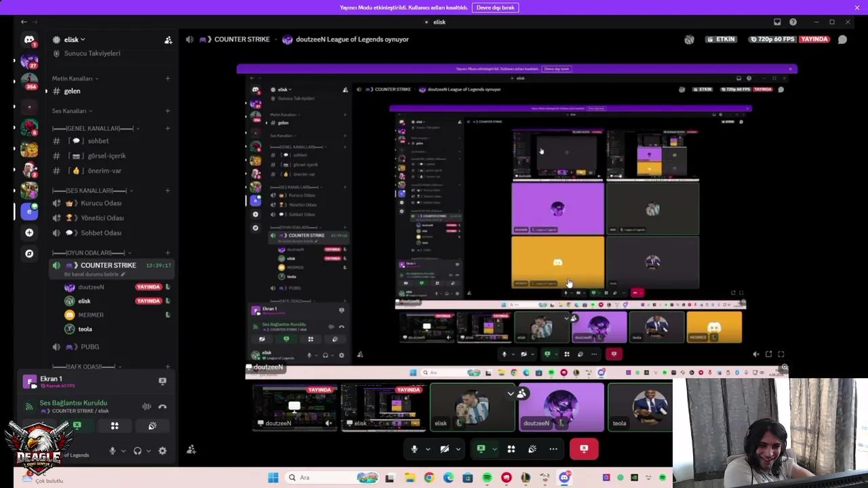Screen dimensions: 868x488
Task: Open Spotify from the taskbar
Action: pyautogui.click(x=487, y=478)
